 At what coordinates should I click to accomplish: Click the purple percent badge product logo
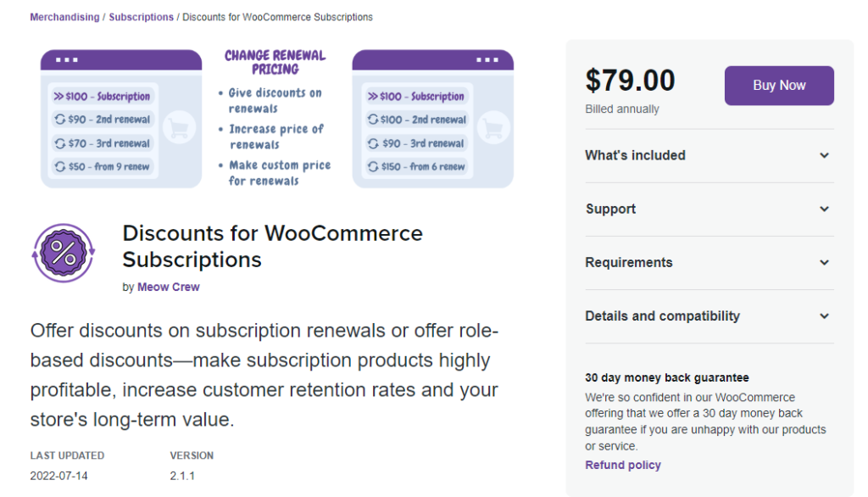tap(64, 253)
